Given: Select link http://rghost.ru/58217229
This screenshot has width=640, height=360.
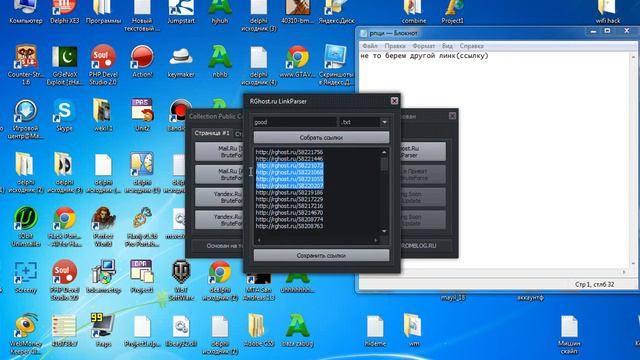Looking at the screenshot, I should 289,199.
